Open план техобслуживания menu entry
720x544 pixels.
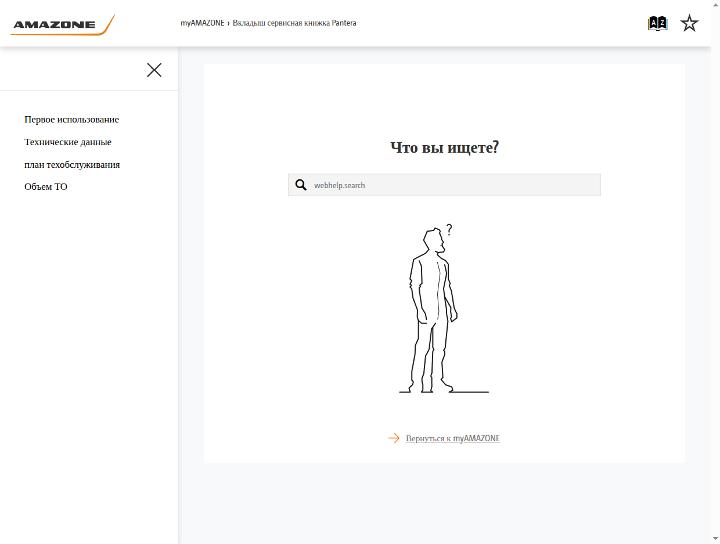[72, 164]
